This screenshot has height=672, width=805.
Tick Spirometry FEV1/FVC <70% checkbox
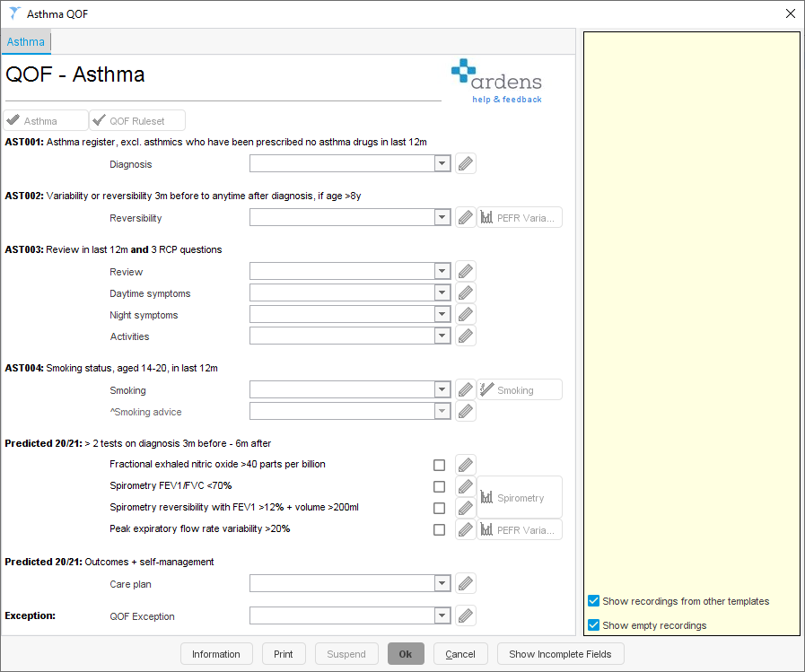(x=439, y=486)
